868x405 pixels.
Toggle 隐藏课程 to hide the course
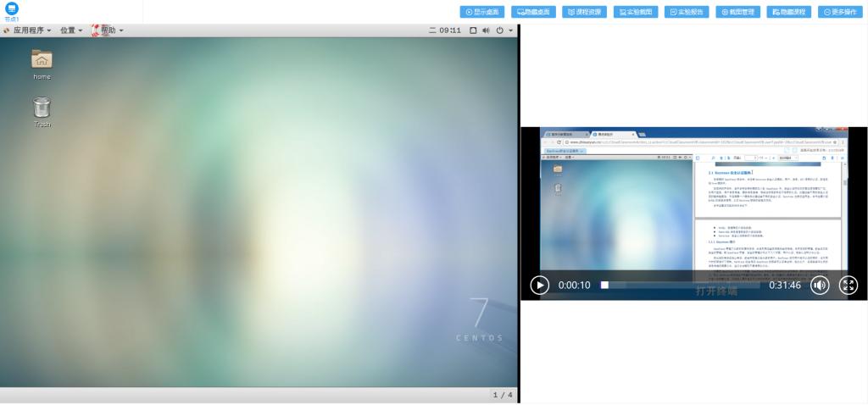click(788, 12)
